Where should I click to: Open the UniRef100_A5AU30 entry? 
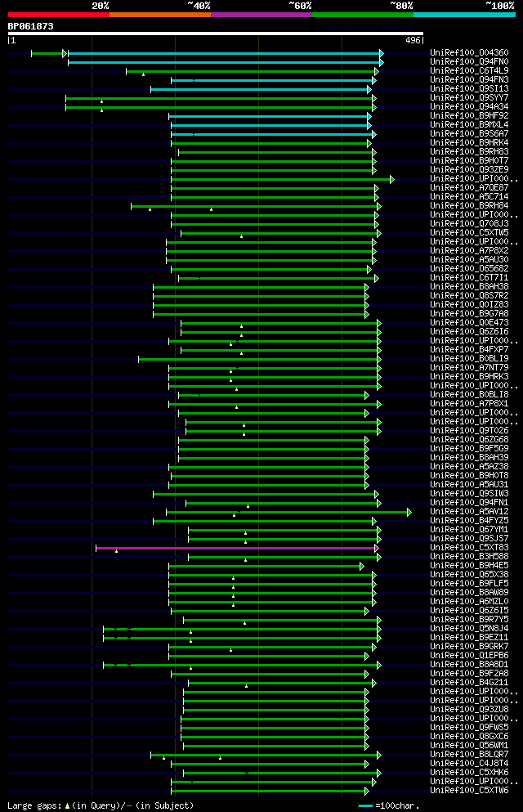469,259
